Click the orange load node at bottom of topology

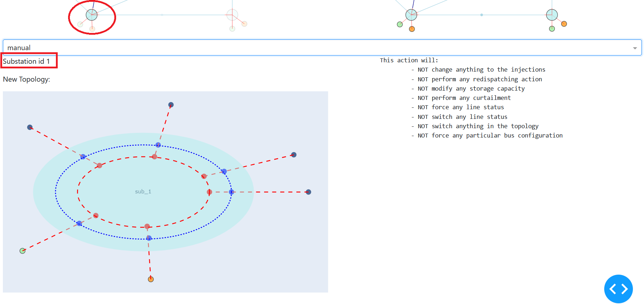(151, 279)
